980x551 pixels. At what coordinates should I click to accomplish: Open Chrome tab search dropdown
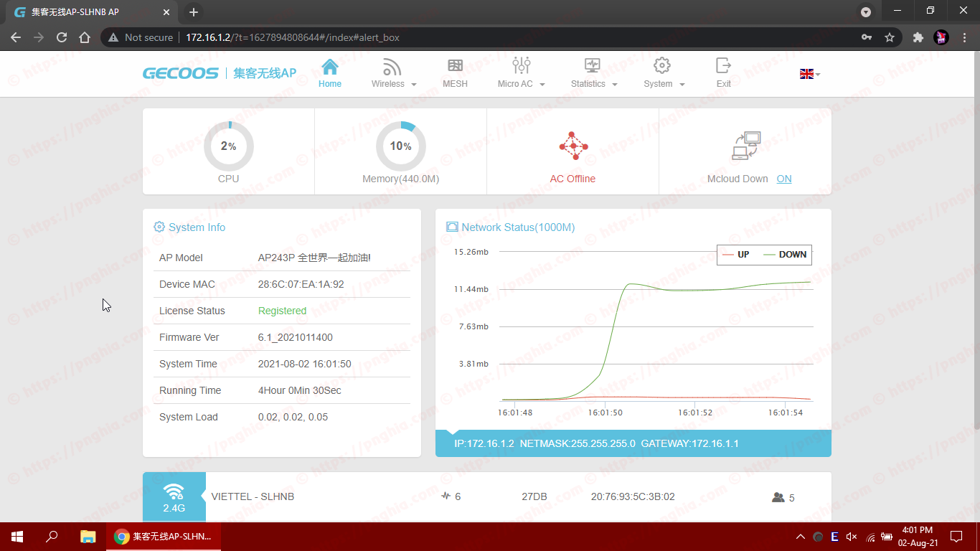[x=866, y=12]
